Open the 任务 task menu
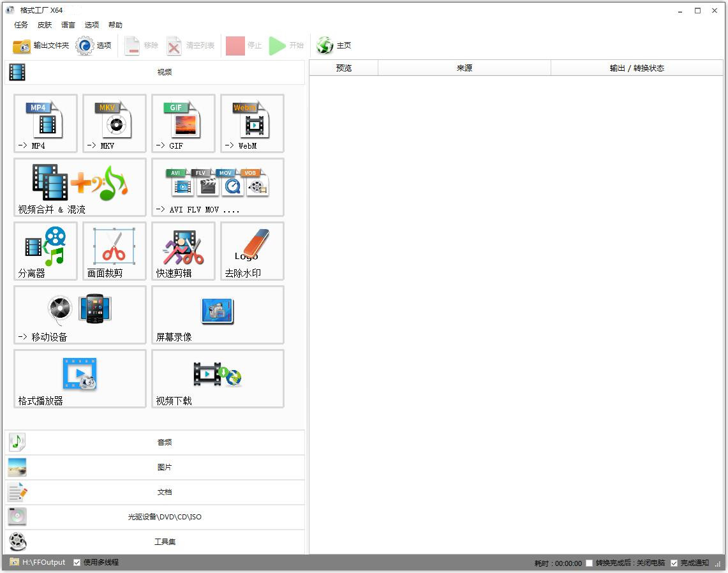Screen dimensions: 728x573 pyautogui.click(x=21, y=25)
